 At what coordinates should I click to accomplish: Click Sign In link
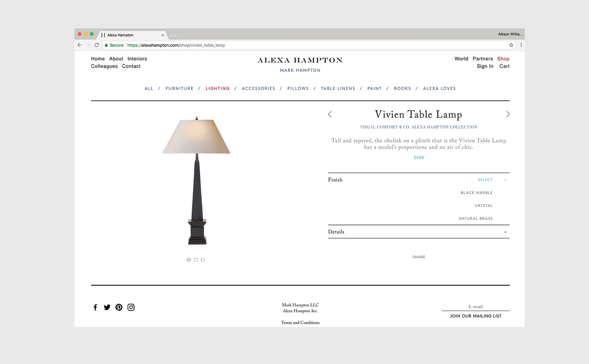point(485,66)
